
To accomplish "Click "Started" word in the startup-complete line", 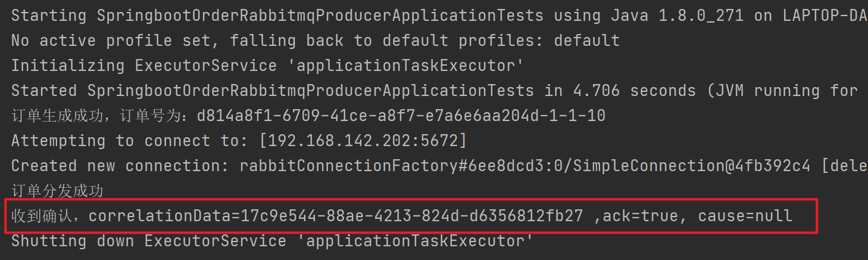I will (x=44, y=91).
